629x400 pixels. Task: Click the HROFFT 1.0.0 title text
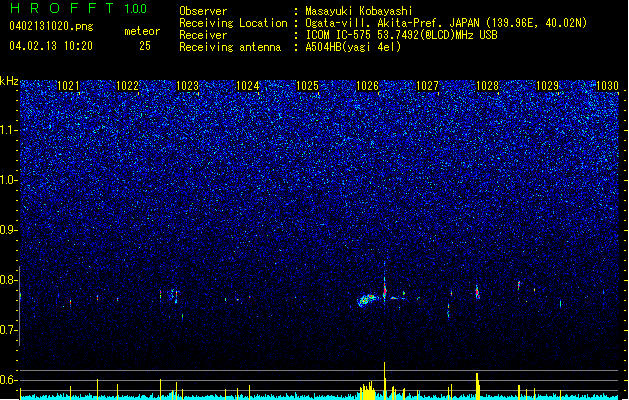point(79,8)
